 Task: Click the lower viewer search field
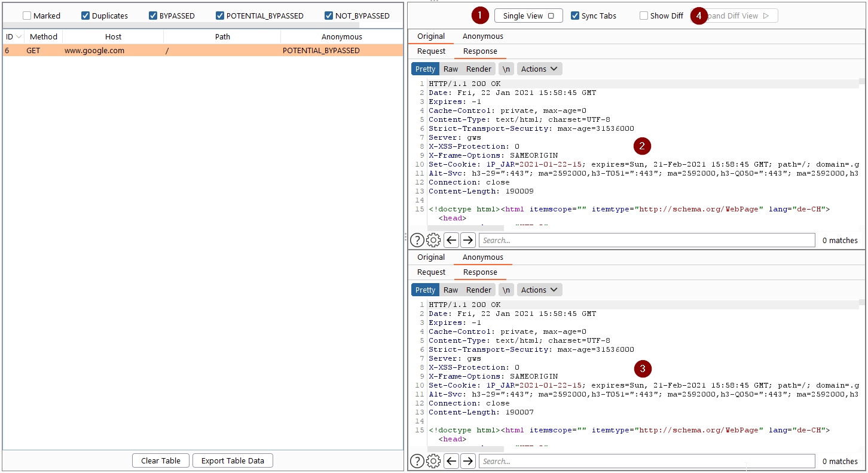(647, 461)
